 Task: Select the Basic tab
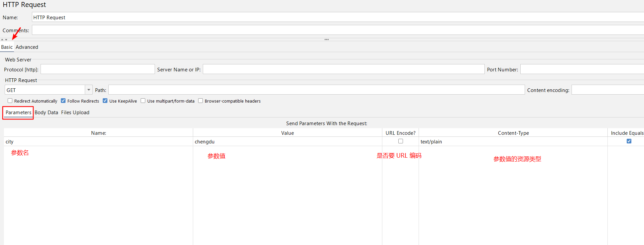7,47
